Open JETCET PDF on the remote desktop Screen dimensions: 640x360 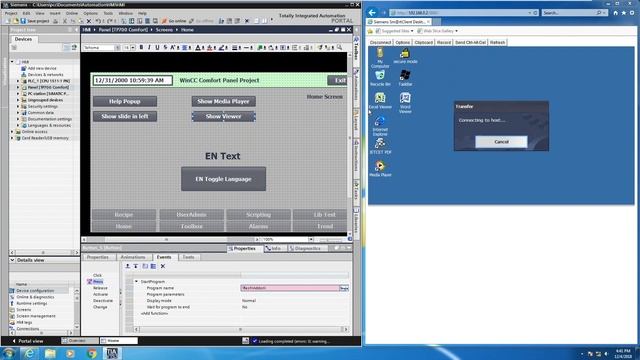380,146
